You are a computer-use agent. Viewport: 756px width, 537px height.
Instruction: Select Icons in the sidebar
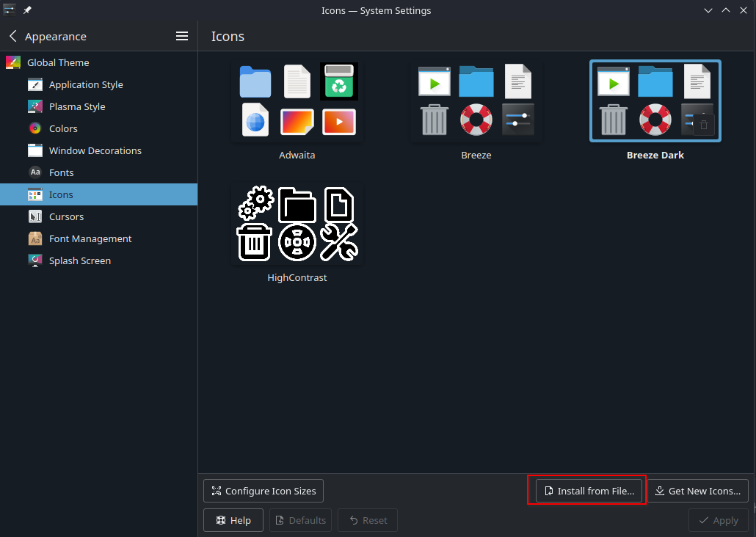[99, 194]
